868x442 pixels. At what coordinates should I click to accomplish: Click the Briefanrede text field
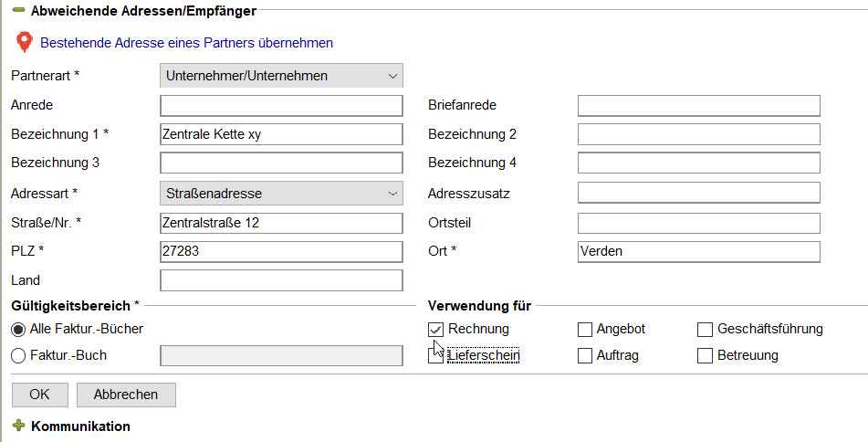698,105
